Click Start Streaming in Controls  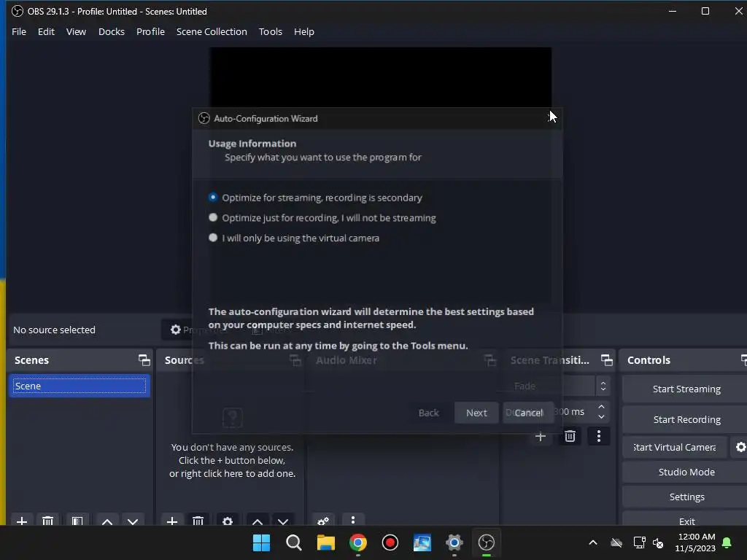point(686,389)
